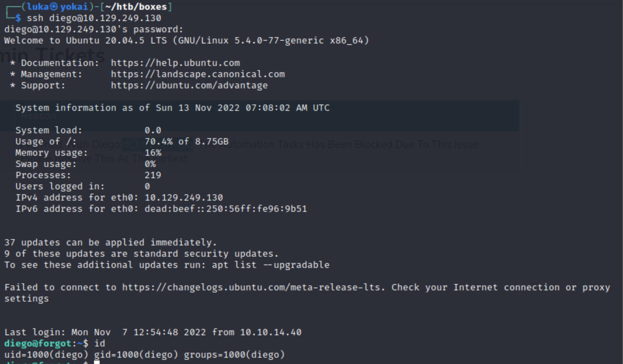Image resolution: width=623 pixels, height=364 pixels.
Task: Open the changelogs.ubuntu.com meta-release-lts URL
Action: (251, 288)
